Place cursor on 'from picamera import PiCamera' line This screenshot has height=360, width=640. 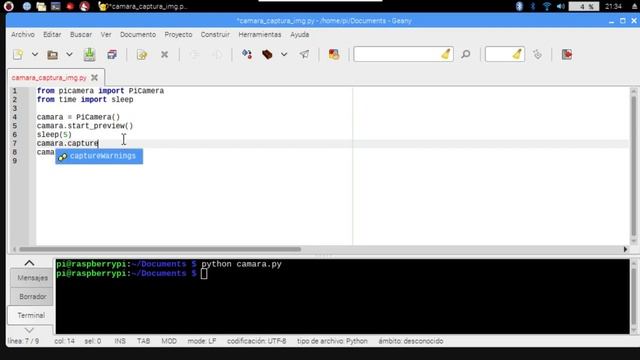[100, 91]
